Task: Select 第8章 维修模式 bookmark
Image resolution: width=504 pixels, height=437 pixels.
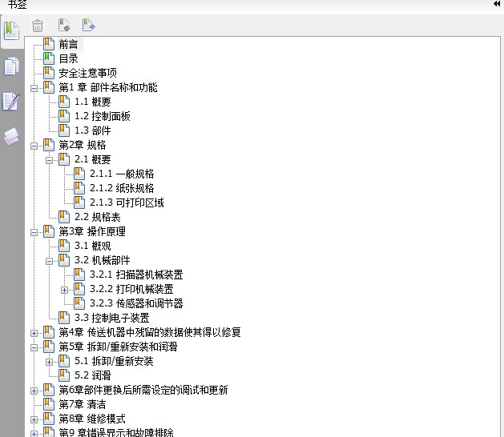Action: point(92,419)
